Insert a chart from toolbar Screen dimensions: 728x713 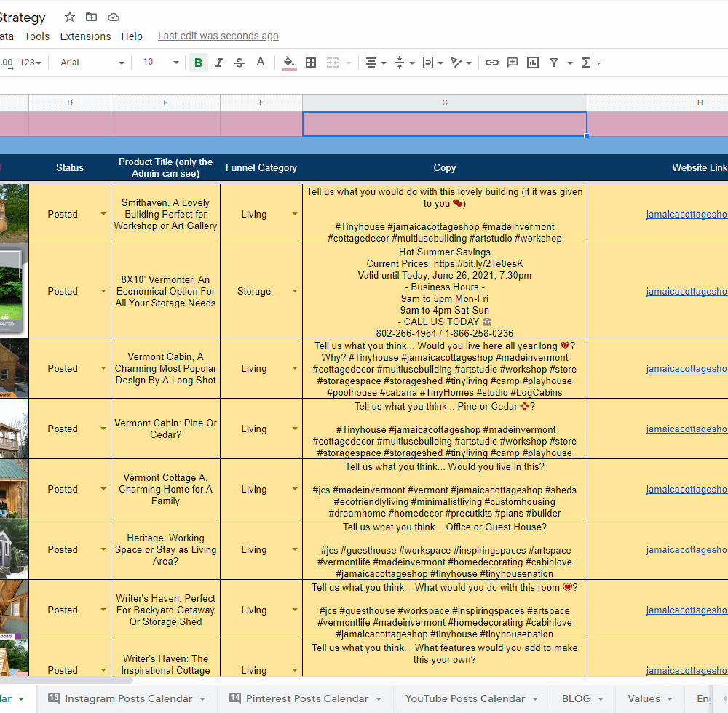pos(533,63)
